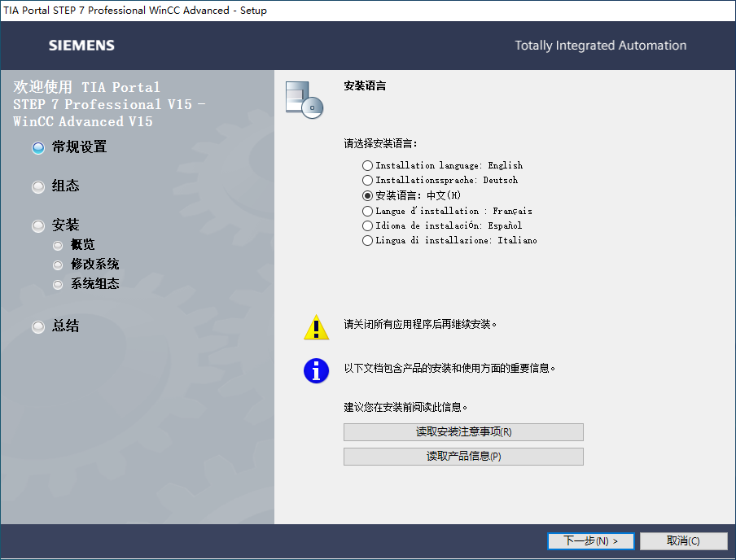This screenshot has width=736, height=560.
Task: Click the 以下文档包含产品的安装和使用方面的重要信息 text
Action: [449, 369]
